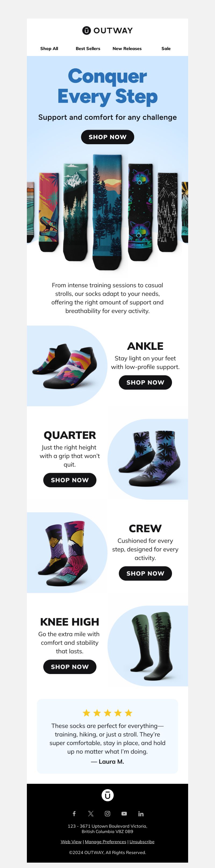Go to the Best Sellers menu item
The height and width of the screenshot is (868, 215).
[88, 48]
